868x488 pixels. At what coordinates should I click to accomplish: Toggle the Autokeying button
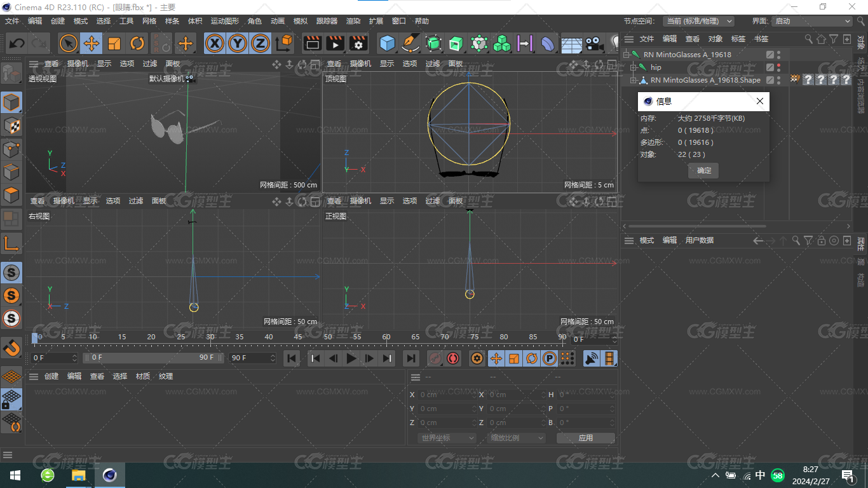point(453,358)
